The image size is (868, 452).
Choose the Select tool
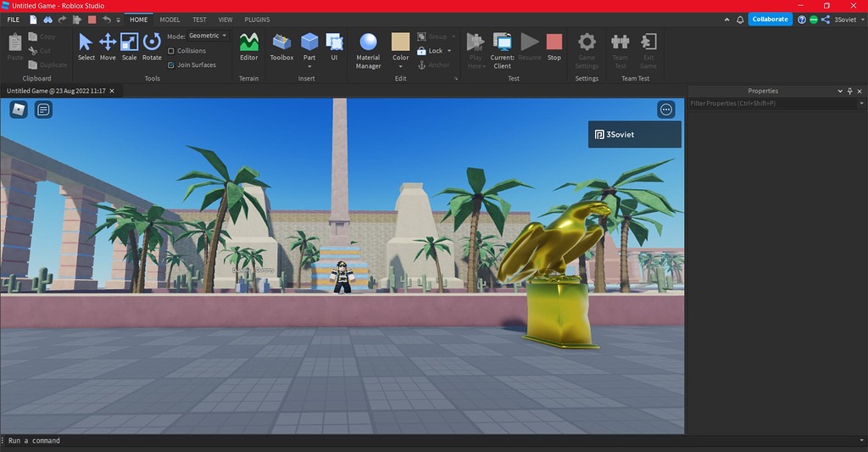pyautogui.click(x=86, y=47)
